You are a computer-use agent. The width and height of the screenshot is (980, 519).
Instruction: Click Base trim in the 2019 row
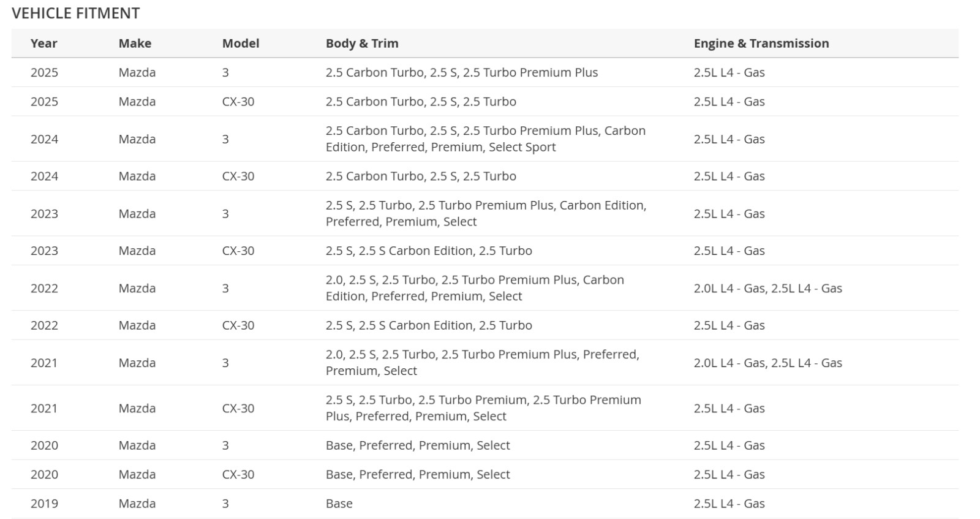coord(339,504)
